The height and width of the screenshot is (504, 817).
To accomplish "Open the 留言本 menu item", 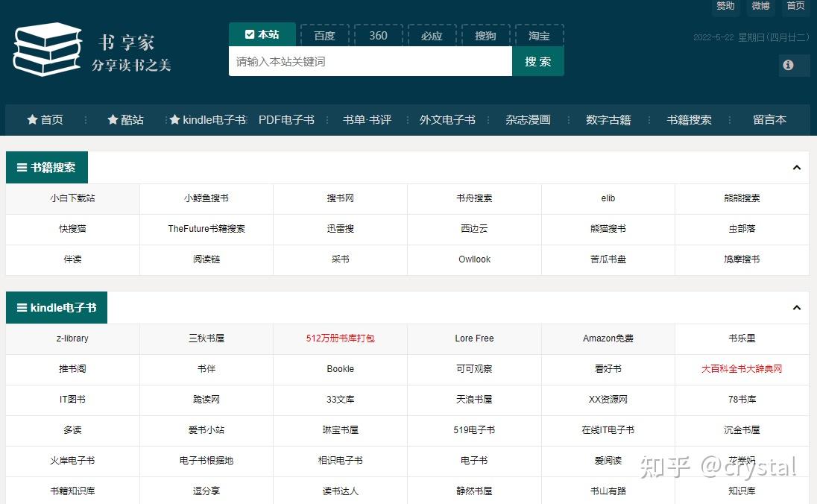I will coord(769,120).
